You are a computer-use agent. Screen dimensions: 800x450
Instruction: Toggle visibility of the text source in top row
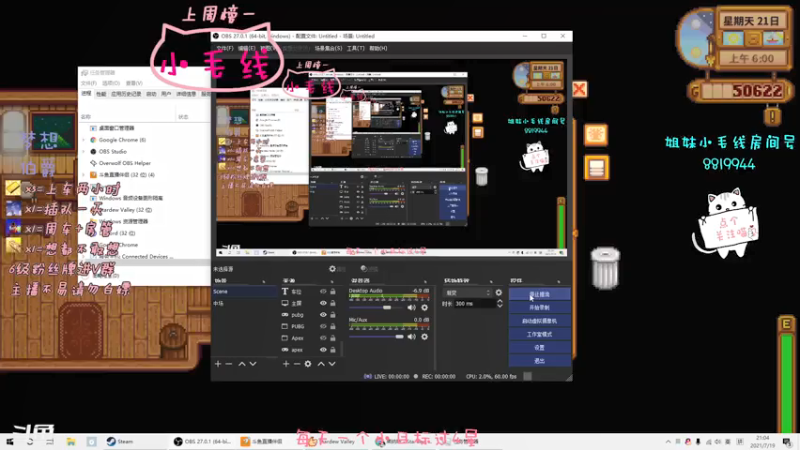coord(323,291)
